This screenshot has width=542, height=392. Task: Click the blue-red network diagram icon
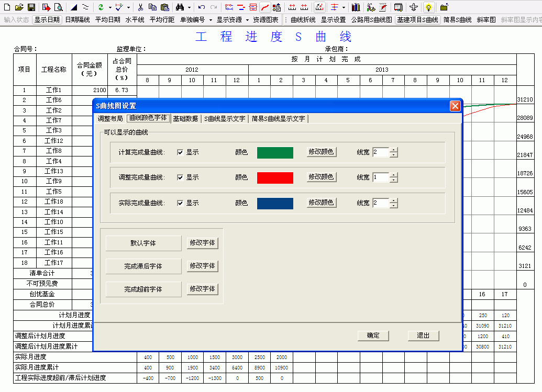229,7
